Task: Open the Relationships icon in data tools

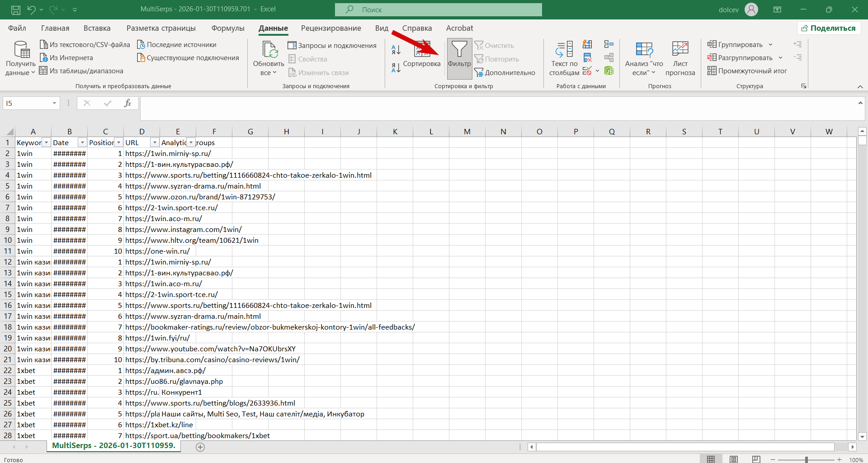Action: click(x=609, y=57)
